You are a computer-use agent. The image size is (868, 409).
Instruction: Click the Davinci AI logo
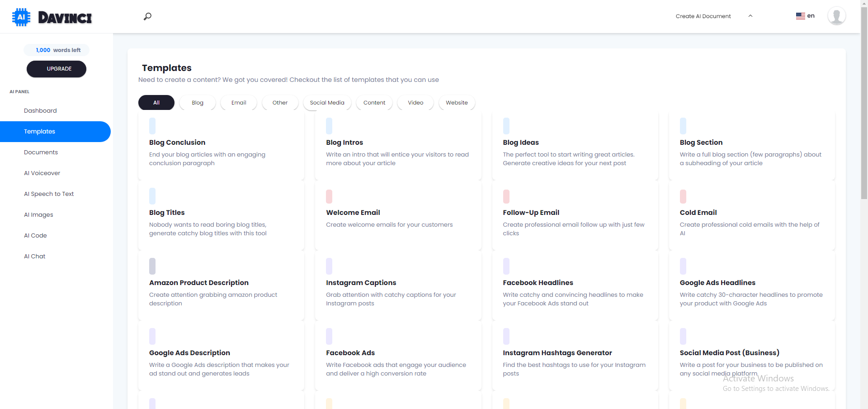pyautogui.click(x=52, y=17)
